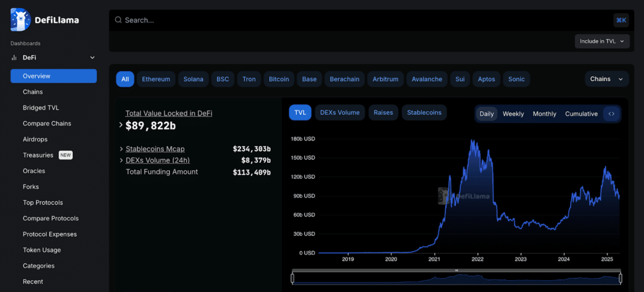Toggle the DEXs Volume chart series
644x292 pixels.
point(340,112)
